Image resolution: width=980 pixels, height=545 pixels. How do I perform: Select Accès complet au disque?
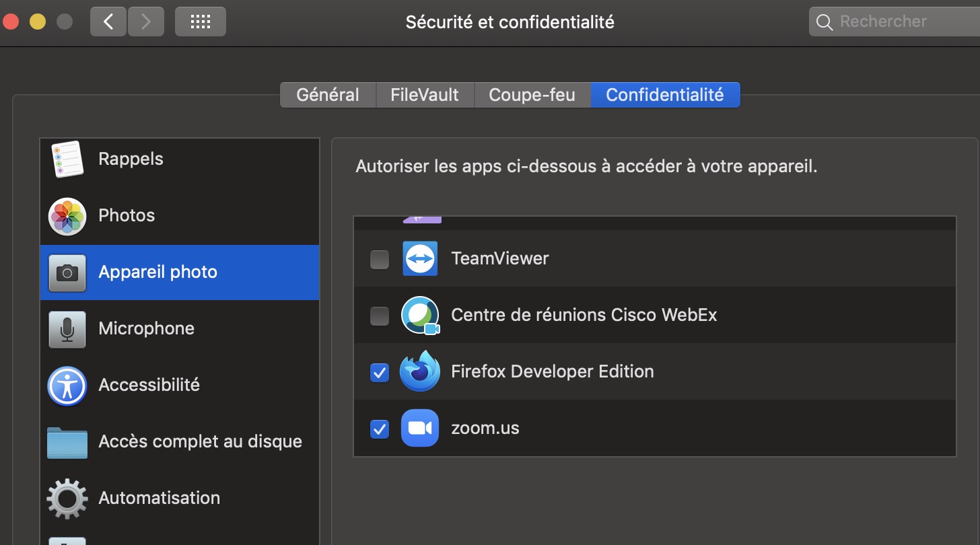[x=180, y=442]
